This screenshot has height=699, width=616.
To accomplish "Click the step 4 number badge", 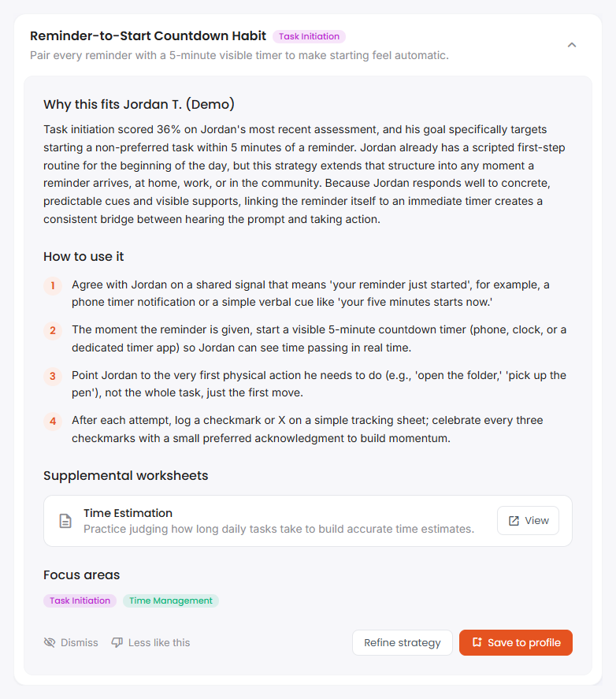I will pyautogui.click(x=53, y=422).
